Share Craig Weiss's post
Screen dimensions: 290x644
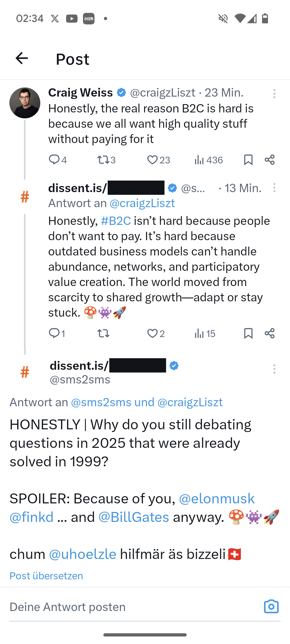(x=270, y=160)
